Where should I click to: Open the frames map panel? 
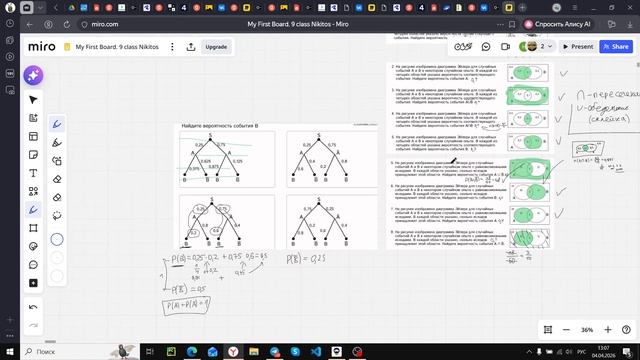(548, 330)
